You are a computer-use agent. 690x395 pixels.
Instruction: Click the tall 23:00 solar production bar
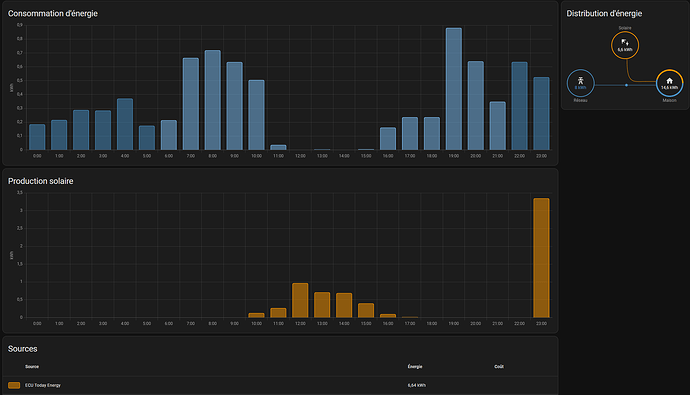(541, 258)
